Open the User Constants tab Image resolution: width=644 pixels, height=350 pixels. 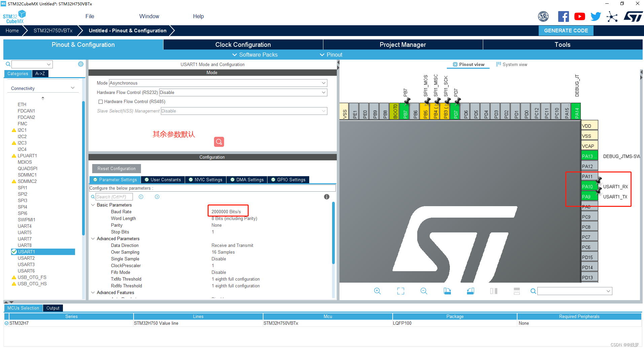tap(163, 180)
